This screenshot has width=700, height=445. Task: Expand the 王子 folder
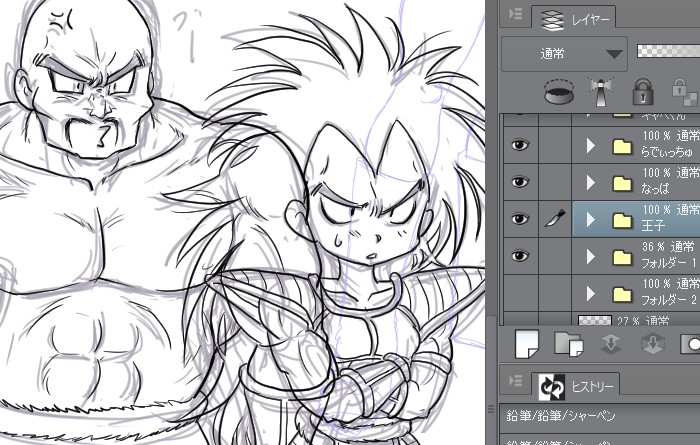click(x=591, y=220)
